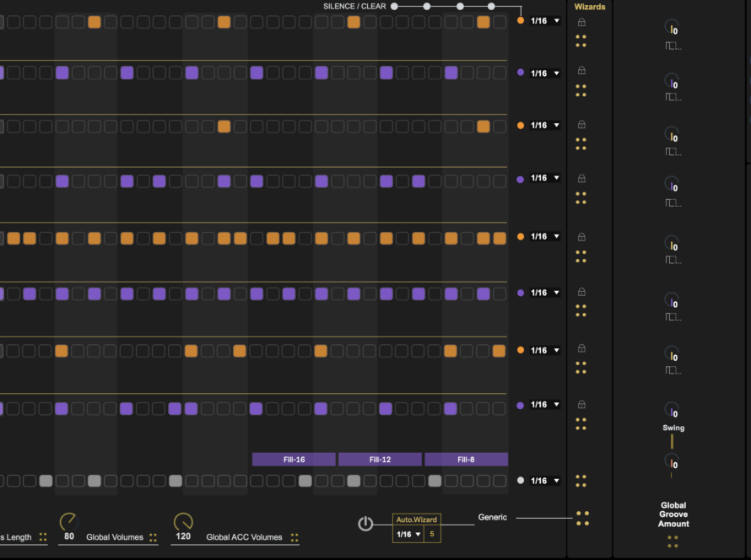
Task: Click the four-dot icon beside Global ACC Volumes
Action: coord(294,537)
